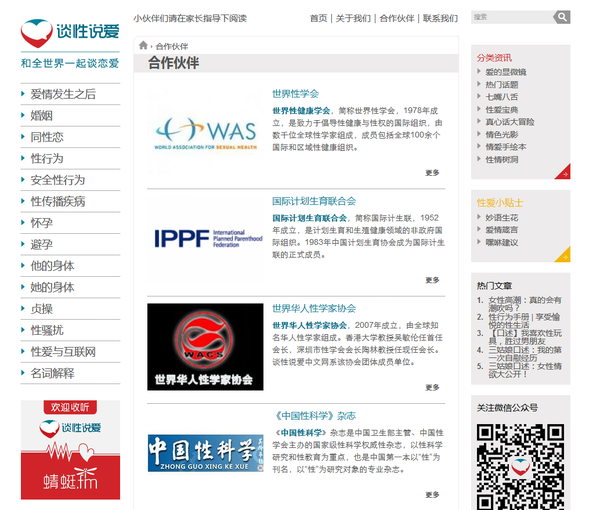Click the 国际计划生育联合会 title link

(314, 201)
